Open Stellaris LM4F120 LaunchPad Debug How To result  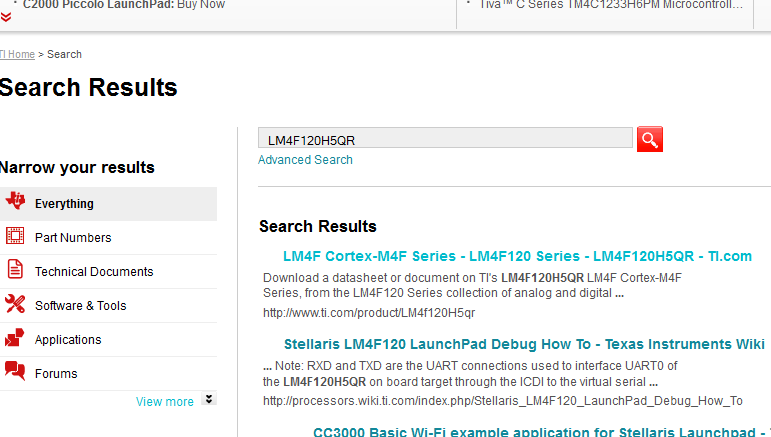[x=524, y=344]
